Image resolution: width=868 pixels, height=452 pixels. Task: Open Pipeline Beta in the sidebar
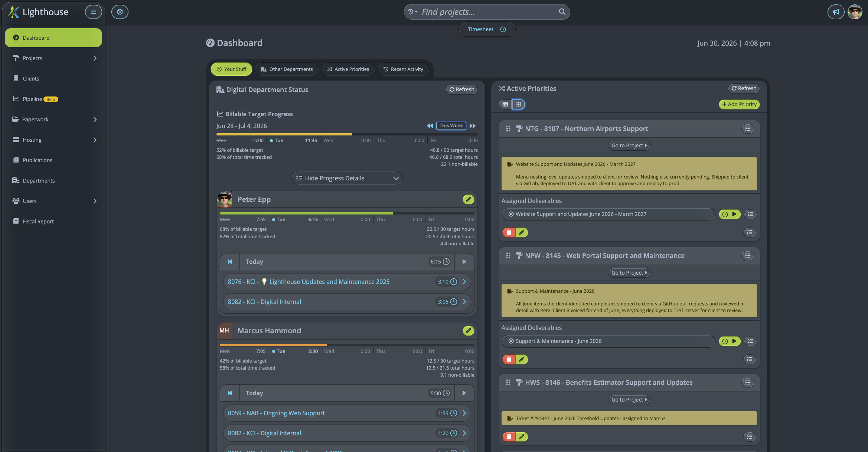pyautogui.click(x=53, y=99)
